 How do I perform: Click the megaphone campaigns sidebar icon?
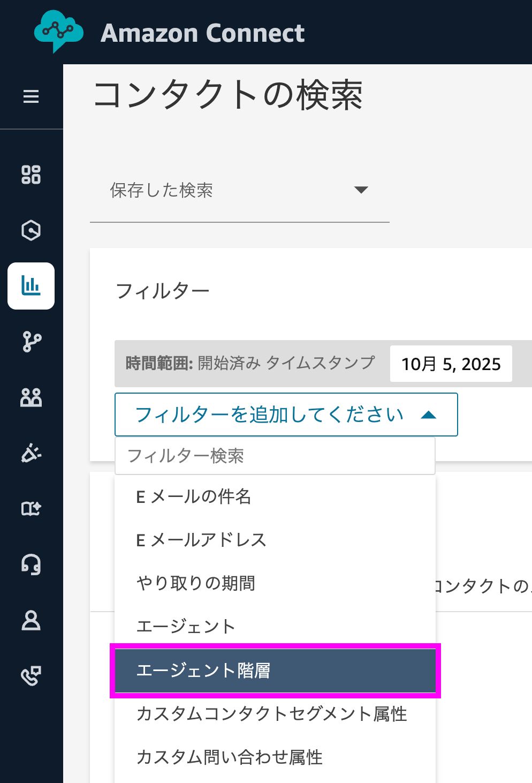[x=31, y=453]
